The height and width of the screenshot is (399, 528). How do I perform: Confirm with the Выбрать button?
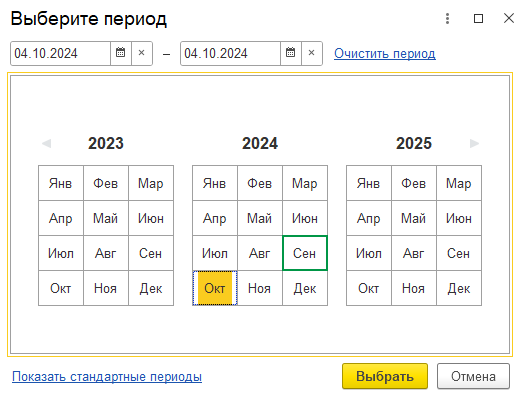pos(385,376)
